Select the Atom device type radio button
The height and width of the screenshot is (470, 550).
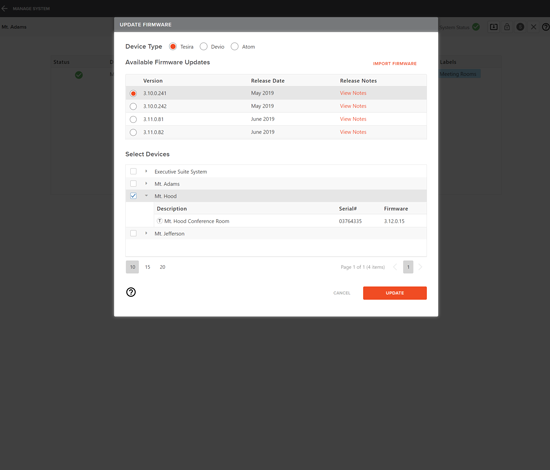point(235,47)
